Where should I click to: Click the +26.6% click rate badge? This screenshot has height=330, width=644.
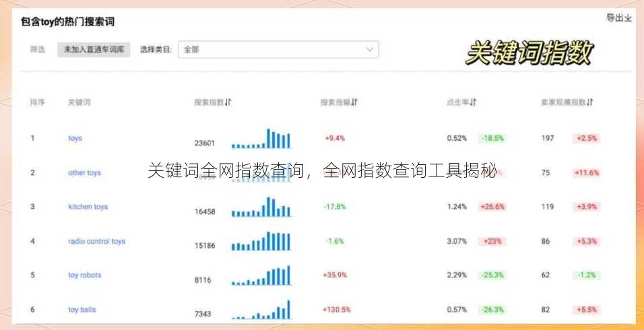tap(492, 207)
